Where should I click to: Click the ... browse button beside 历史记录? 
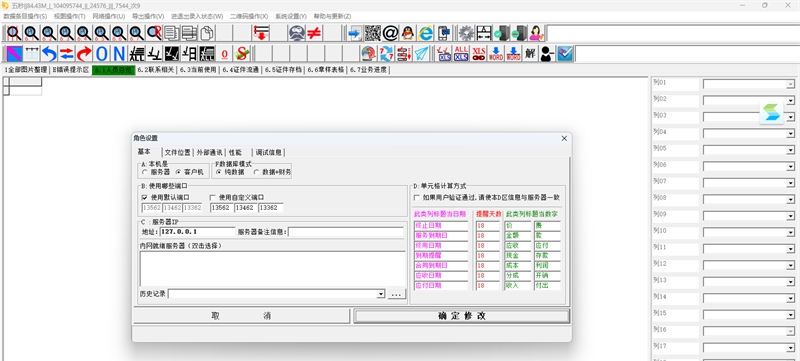point(396,294)
